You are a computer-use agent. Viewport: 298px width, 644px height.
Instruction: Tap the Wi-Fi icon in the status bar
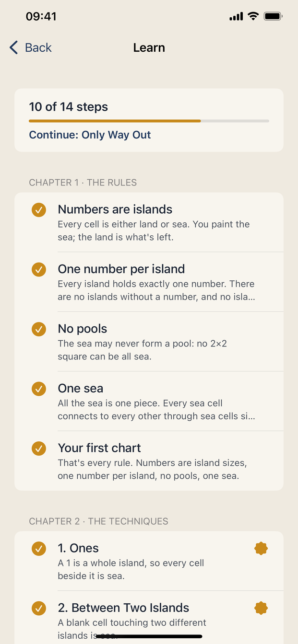(253, 16)
